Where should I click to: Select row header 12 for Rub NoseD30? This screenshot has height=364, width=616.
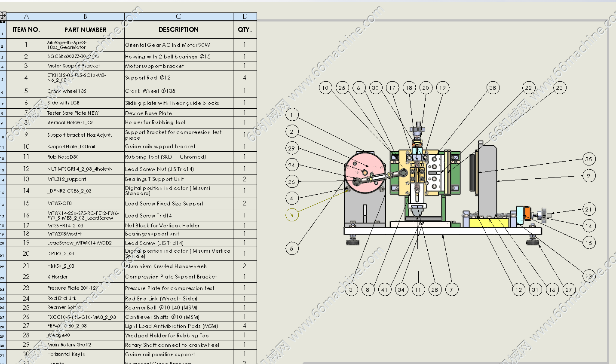click(x=3, y=157)
